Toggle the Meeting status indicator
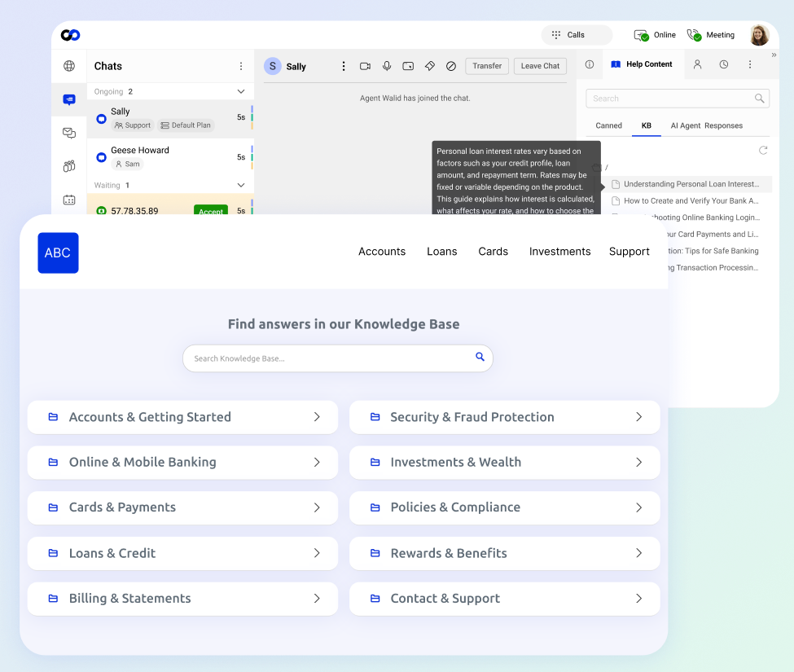This screenshot has height=672, width=794. point(710,35)
